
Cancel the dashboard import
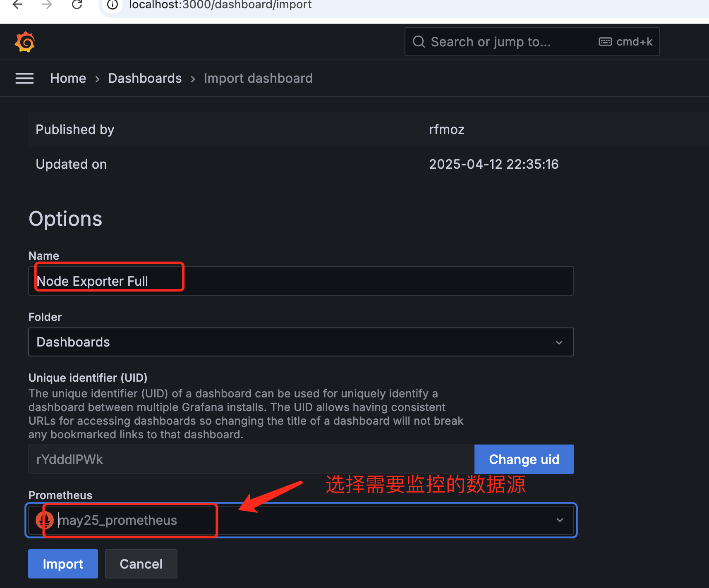(141, 564)
